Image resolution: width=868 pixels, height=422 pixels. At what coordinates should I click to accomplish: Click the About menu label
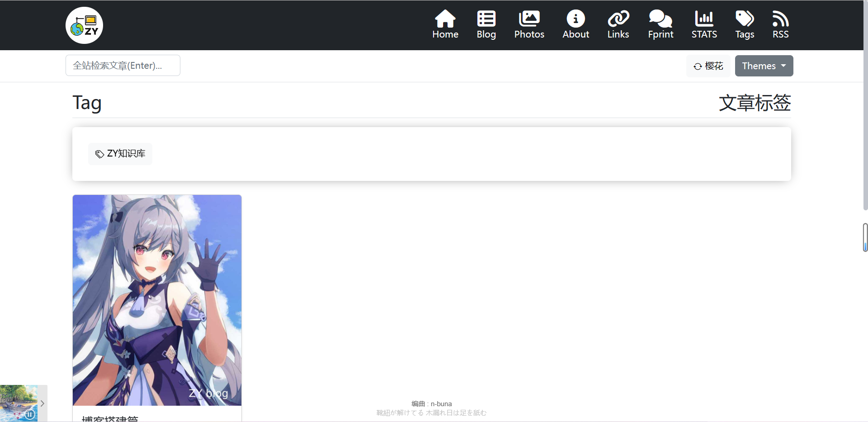576,34
